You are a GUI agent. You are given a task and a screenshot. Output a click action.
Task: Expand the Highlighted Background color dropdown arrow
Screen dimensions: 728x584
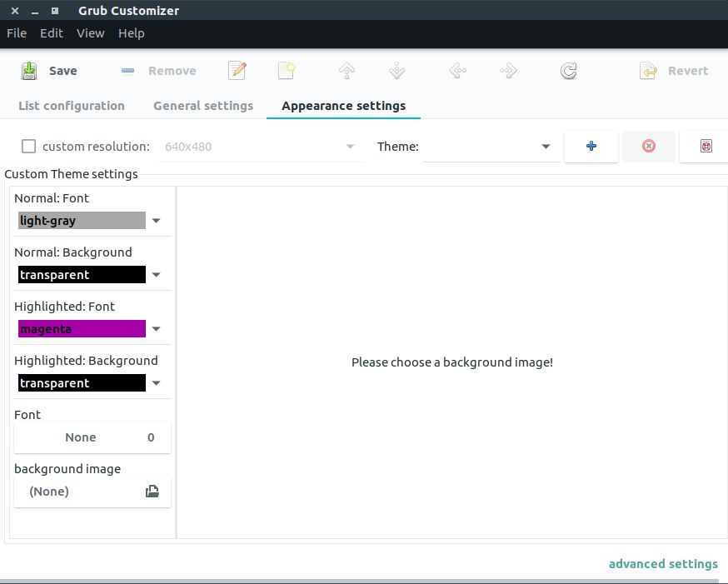coord(156,383)
